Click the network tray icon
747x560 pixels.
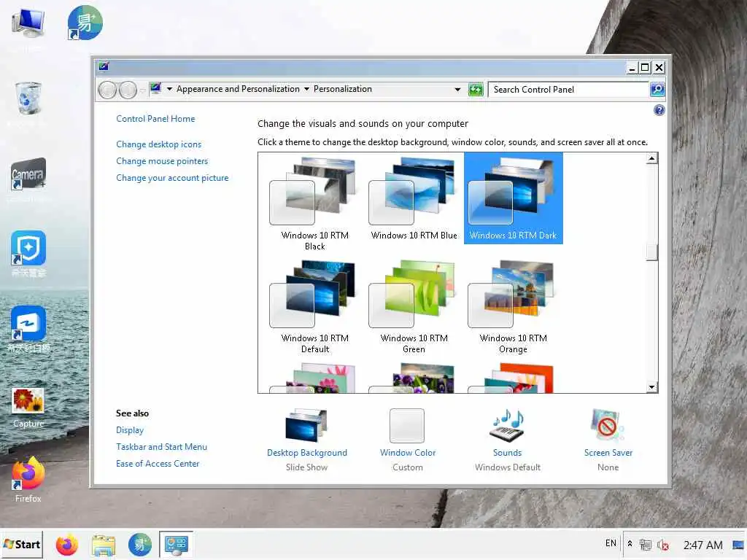click(x=646, y=545)
